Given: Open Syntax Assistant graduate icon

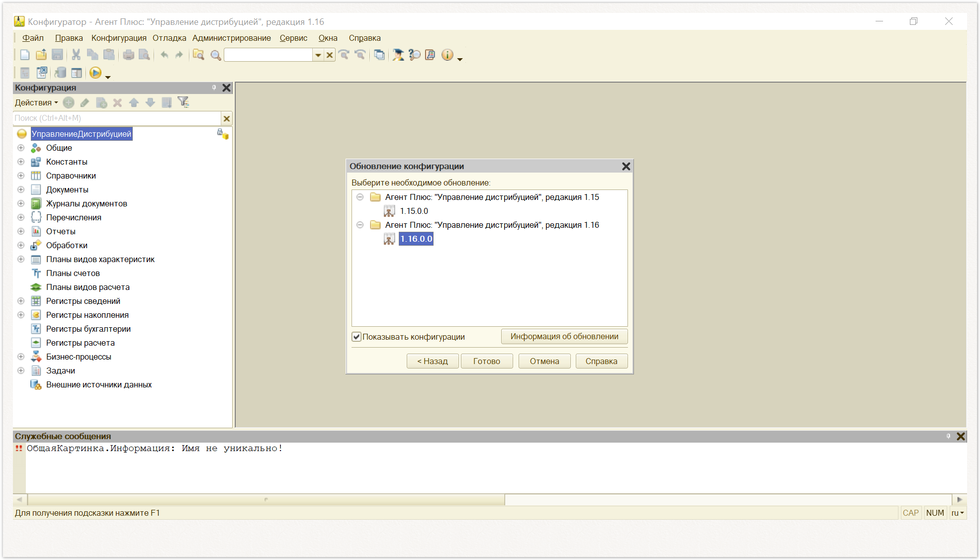Looking at the screenshot, I should [x=398, y=55].
